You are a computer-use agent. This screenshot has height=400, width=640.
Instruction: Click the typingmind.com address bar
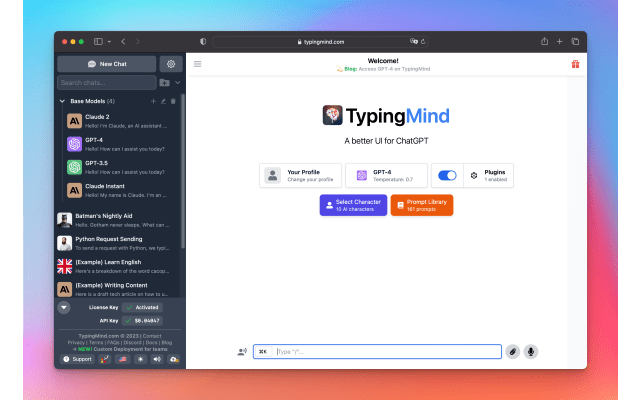[x=320, y=42]
